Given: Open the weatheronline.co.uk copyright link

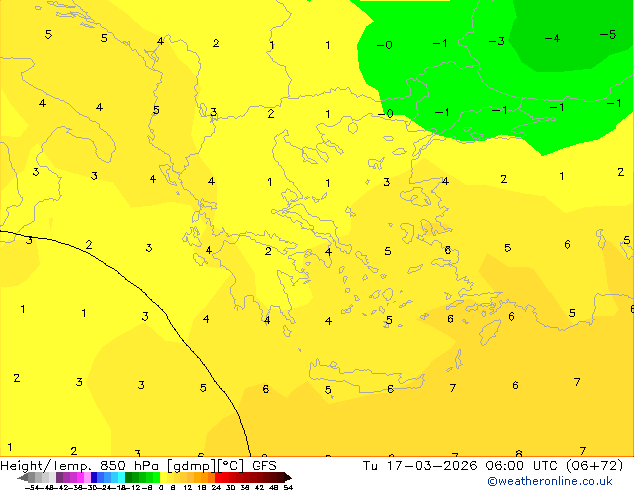Looking at the screenshot, I should 549,481.
